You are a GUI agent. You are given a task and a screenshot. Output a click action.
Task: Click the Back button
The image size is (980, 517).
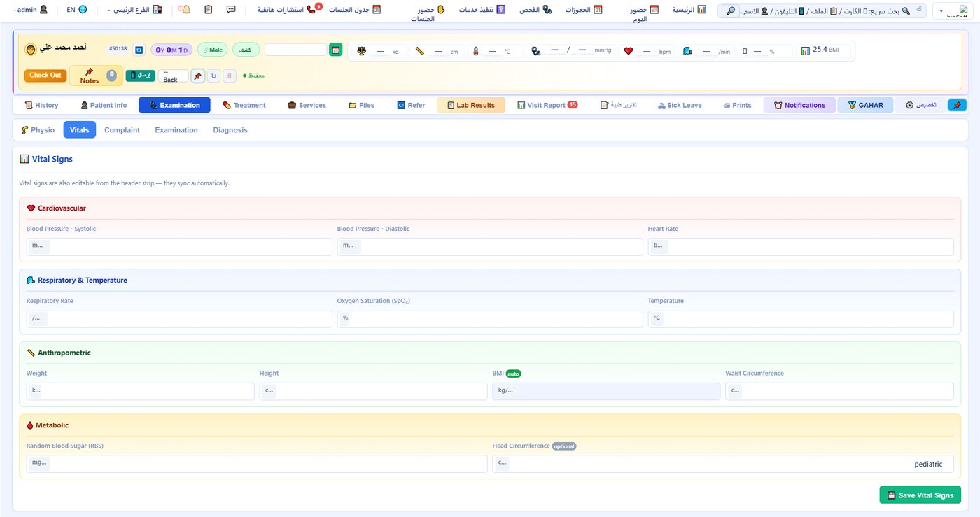click(173, 76)
